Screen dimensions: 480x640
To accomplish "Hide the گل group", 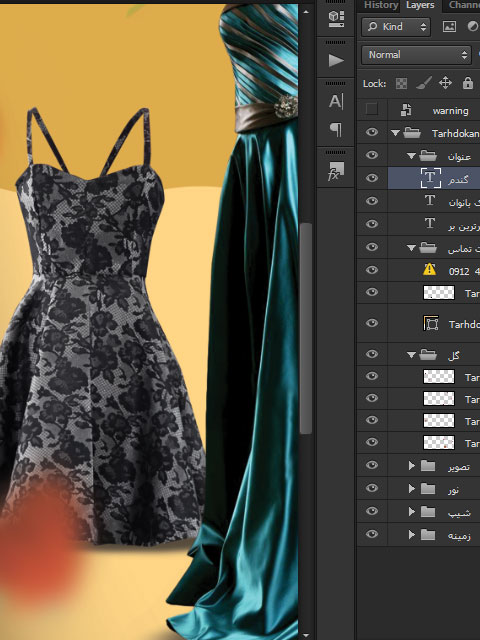I will point(371,354).
